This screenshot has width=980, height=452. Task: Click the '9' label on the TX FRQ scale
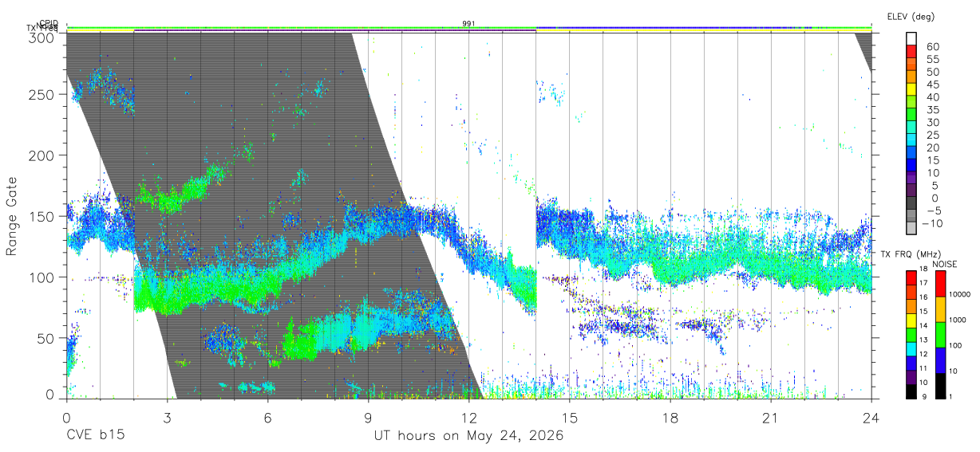coord(924,397)
